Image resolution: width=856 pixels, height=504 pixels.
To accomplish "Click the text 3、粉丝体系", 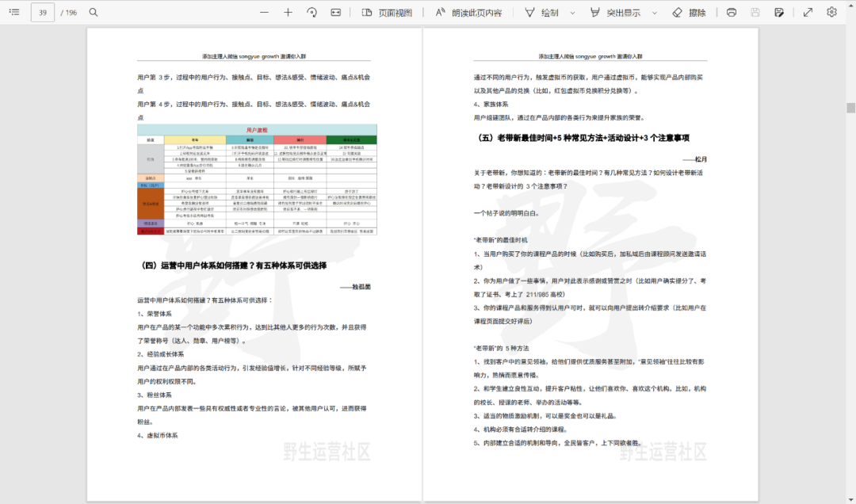I will (x=155, y=395).
